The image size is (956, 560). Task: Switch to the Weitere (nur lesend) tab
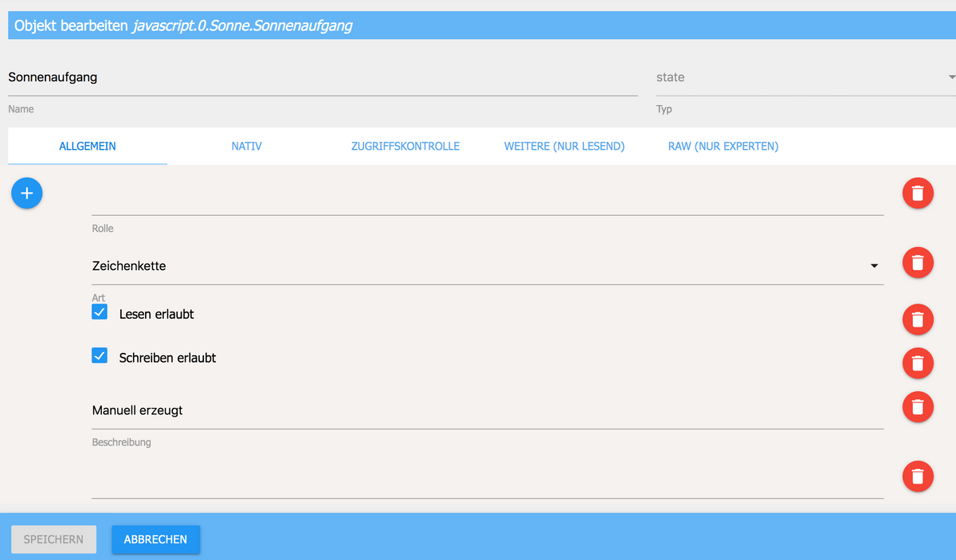[x=564, y=147]
